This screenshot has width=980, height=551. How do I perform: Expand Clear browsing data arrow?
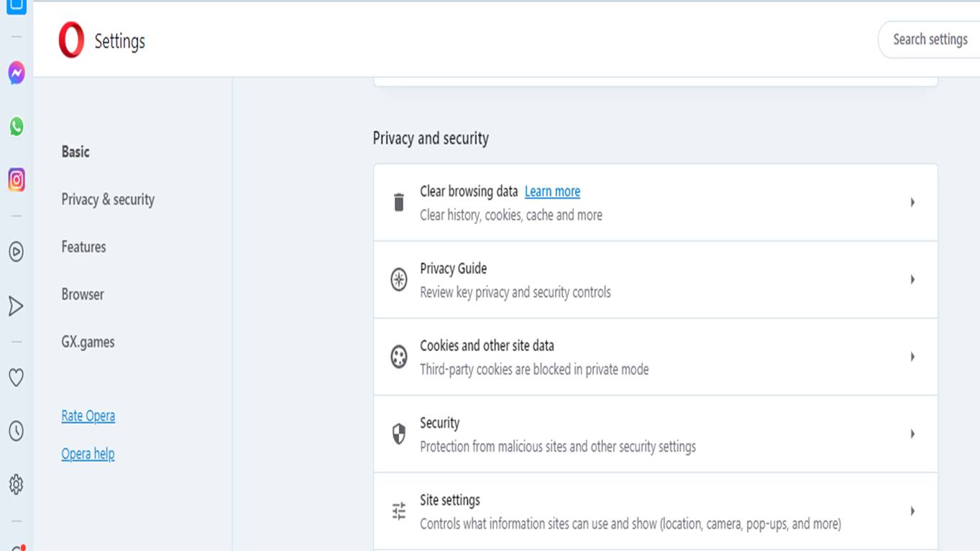click(x=912, y=203)
